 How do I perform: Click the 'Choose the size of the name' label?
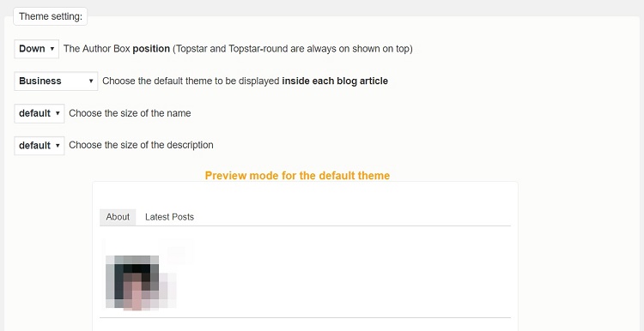[x=130, y=113]
